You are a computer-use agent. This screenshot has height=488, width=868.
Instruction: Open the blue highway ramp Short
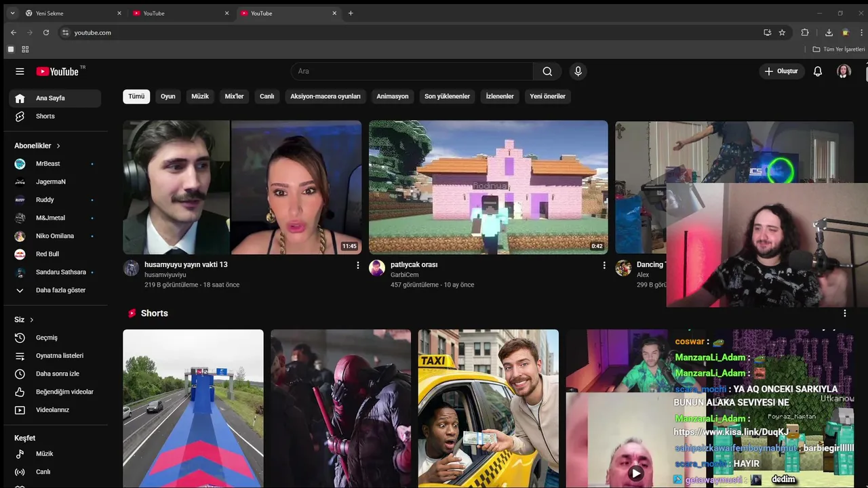[193, 409]
